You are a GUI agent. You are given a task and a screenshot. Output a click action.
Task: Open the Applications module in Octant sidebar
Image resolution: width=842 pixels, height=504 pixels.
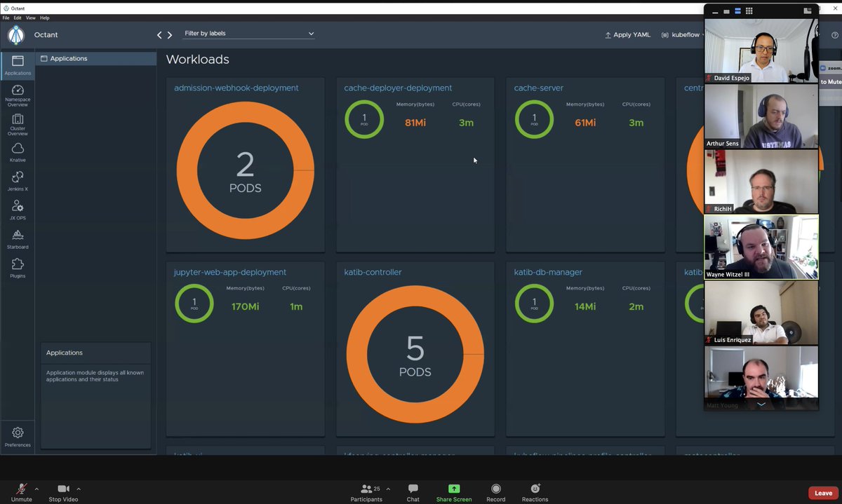point(18,66)
